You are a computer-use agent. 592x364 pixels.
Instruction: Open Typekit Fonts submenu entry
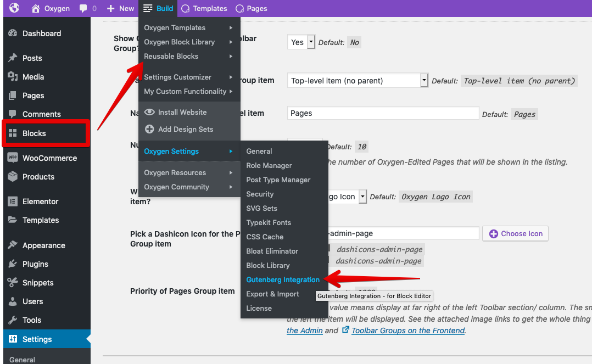tap(269, 223)
